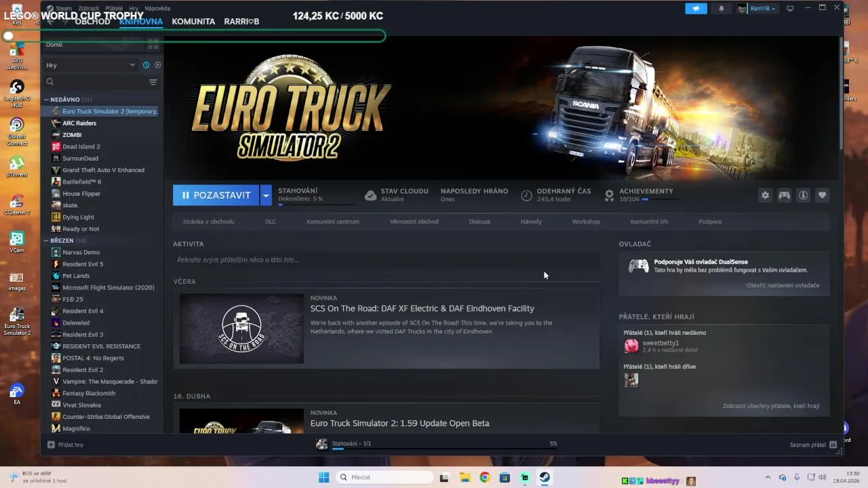Add game to favorites heart icon

(x=822, y=195)
